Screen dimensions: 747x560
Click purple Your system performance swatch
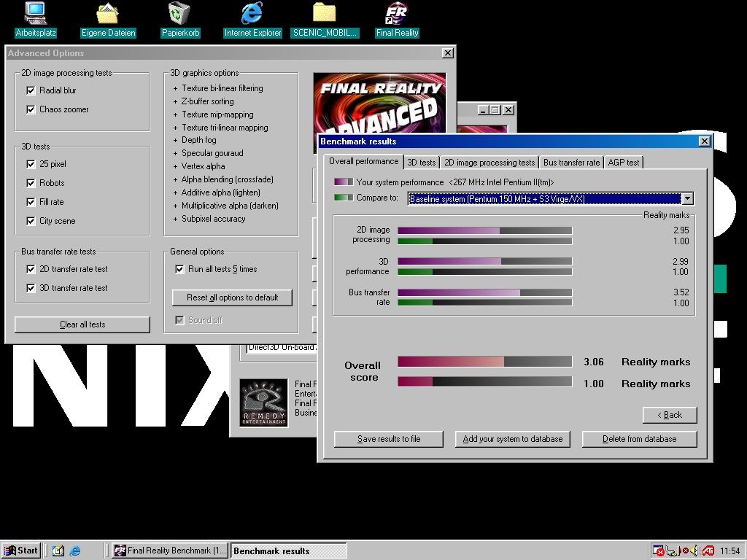point(344,182)
